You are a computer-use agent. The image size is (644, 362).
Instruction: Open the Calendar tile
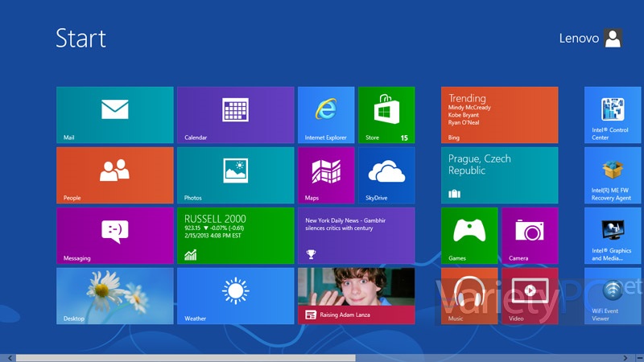coord(236,115)
